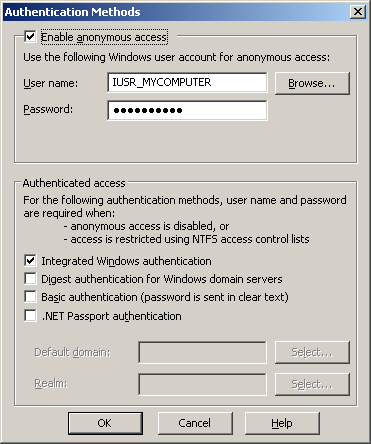Viewport: 371px width, 444px height.
Task: Click the Enable anonymous access label text
Action: coord(104,37)
